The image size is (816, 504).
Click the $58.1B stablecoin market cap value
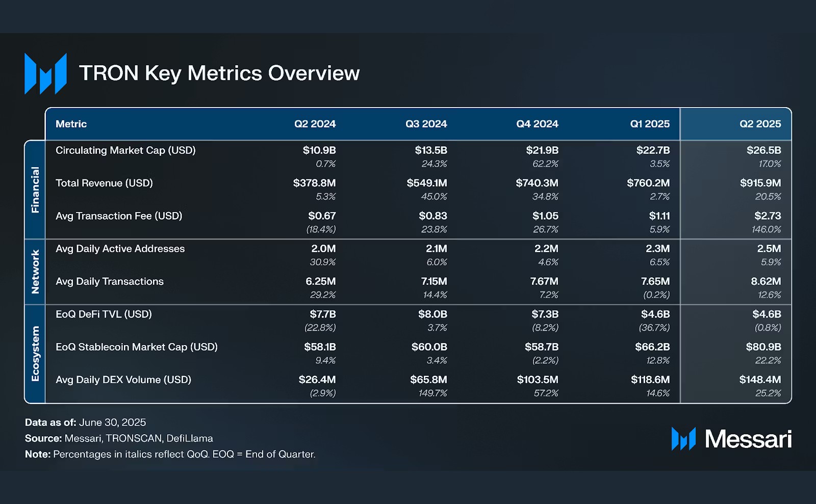click(320, 347)
